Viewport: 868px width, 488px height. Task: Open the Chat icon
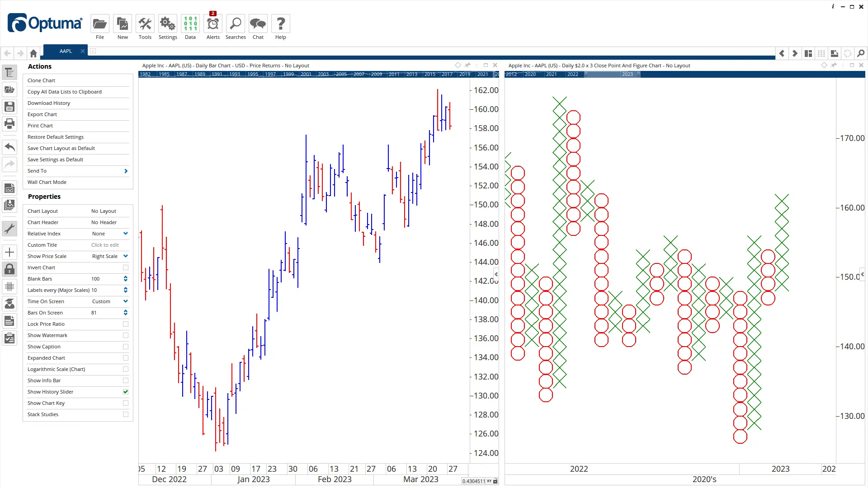[258, 23]
